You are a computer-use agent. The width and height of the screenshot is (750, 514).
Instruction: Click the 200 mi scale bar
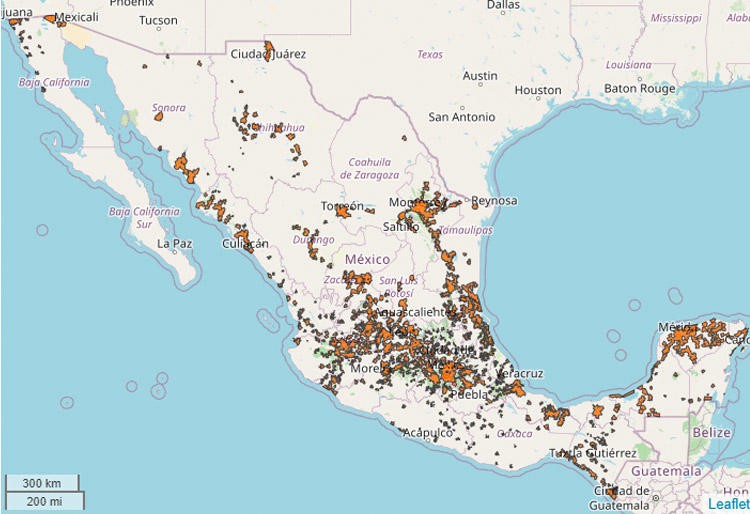(x=43, y=499)
